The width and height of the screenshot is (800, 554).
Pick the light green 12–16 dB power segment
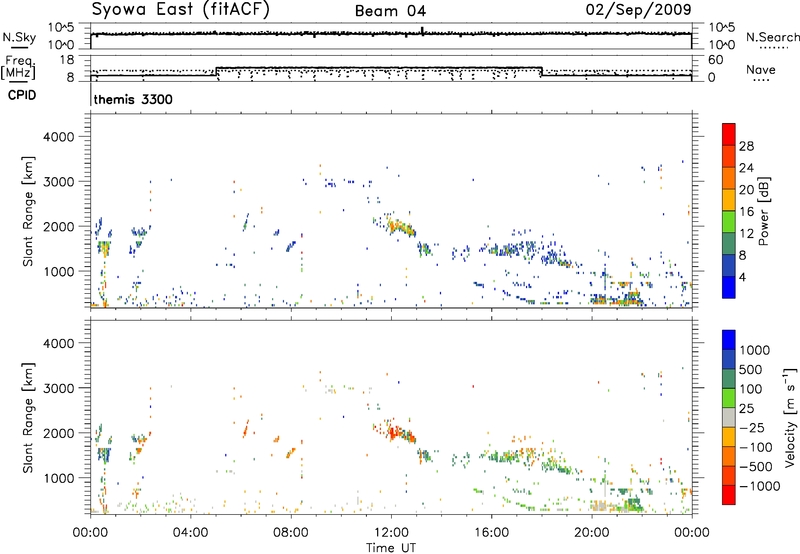point(729,222)
